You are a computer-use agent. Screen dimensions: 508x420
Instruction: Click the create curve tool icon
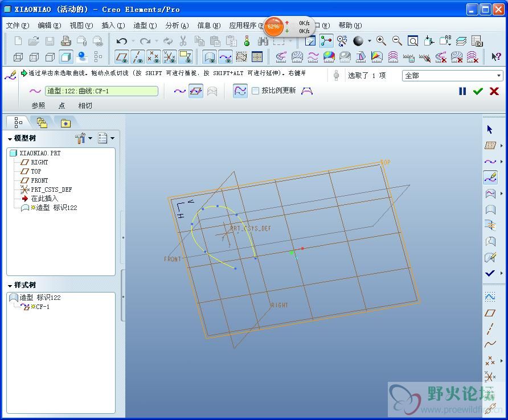pos(490,161)
